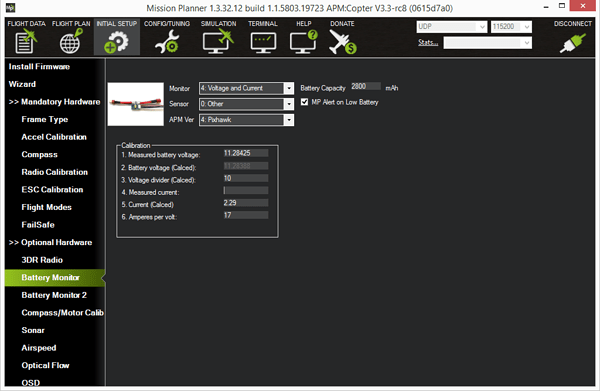The width and height of the screenshot is (600, 391).
Task: Open the Help monitor icon
Action: click(x=303, y=42)
